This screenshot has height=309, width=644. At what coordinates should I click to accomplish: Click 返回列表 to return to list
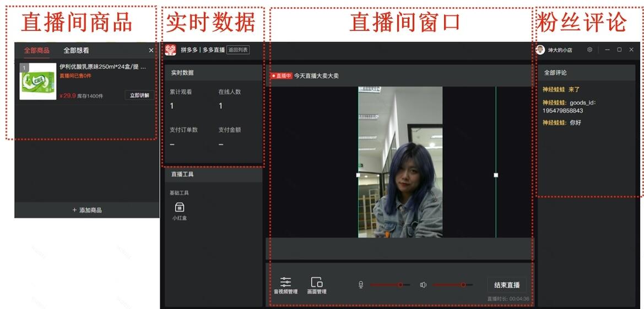pyautogui.click(x=238, y=50)
